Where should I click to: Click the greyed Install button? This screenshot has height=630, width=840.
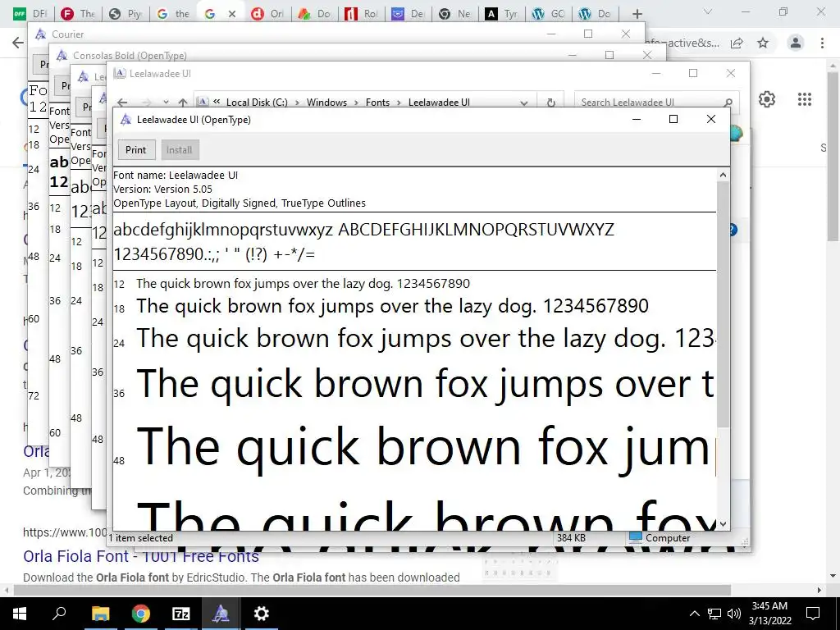179,150
